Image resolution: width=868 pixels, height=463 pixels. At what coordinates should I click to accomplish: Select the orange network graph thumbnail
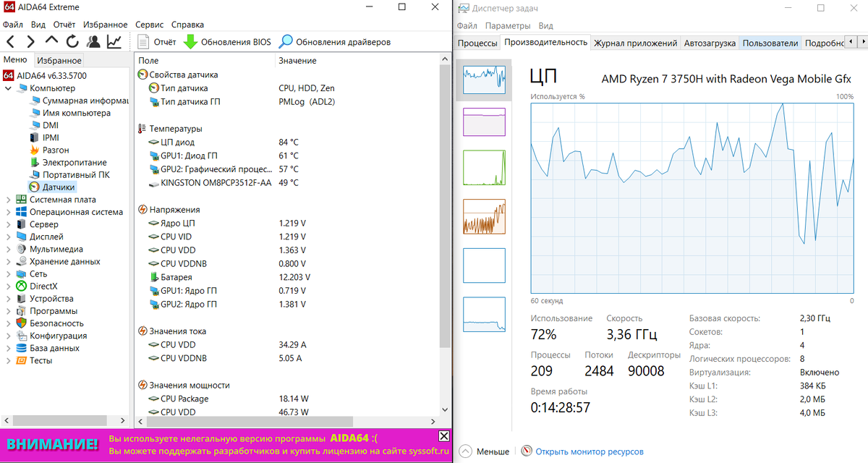click(484, 217)
